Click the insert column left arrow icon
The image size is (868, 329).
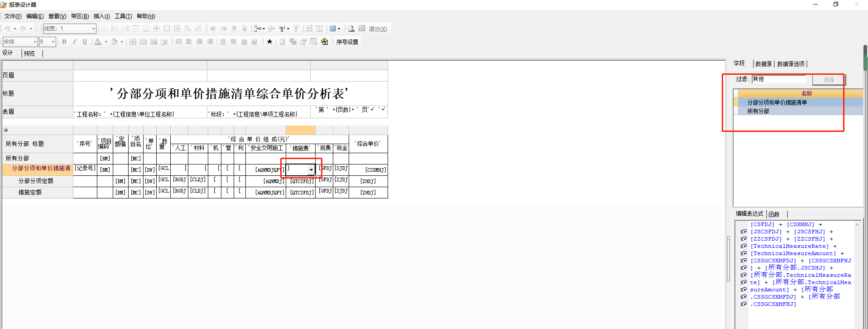[213, 29]
